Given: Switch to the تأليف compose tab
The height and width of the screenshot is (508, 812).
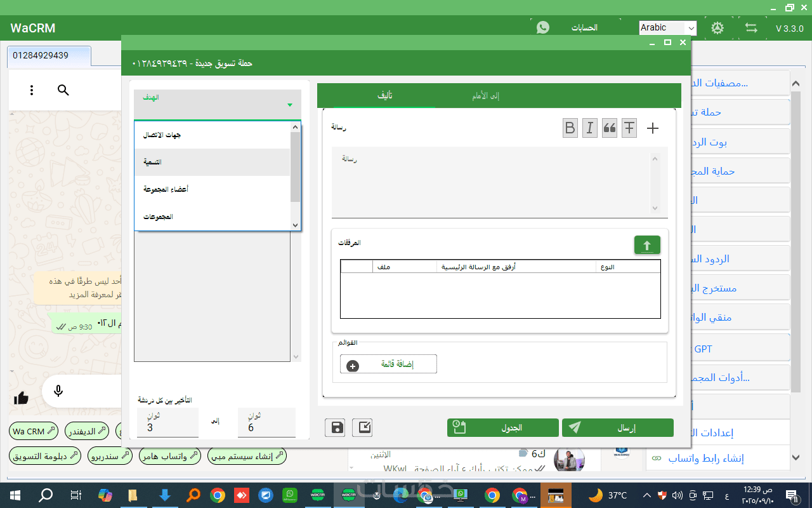Looking at the screenshot, I should (385, 96).
